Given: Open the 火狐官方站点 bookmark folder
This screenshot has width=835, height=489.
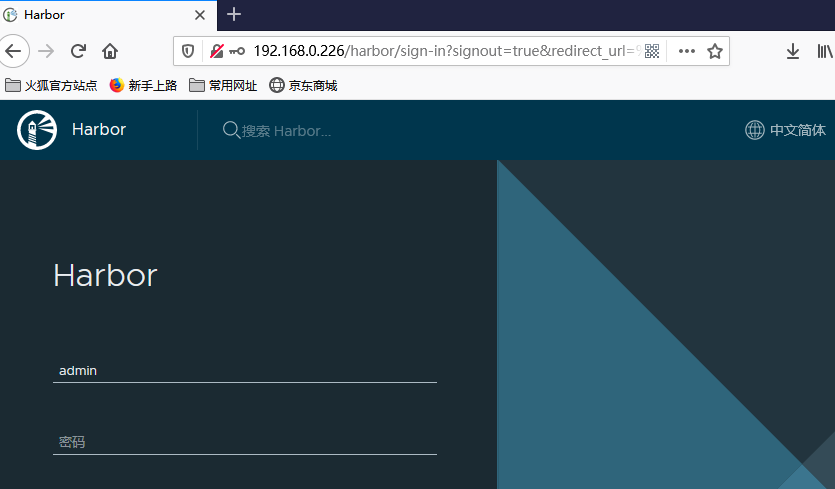Looking at the screenshot, I should tap(51, 85).
